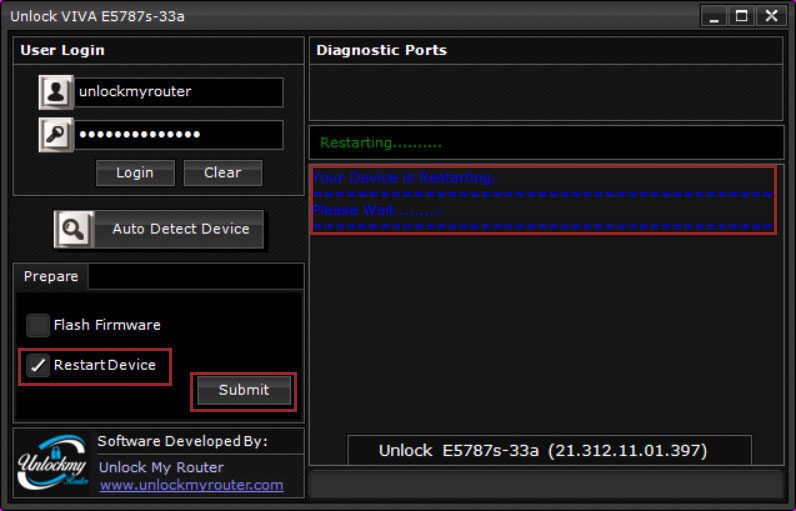Click the 'Diagnostic Ports' panel heading

pyautogui.click(x=381, y=50)
